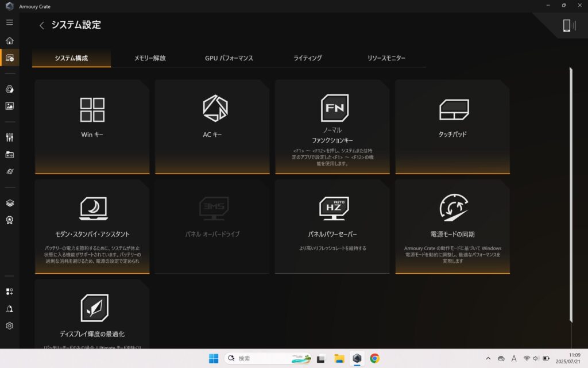The width and height of the screenshot is (588, 368).
Task: Switch to the メモリー解放 tab
Action: 150,58
